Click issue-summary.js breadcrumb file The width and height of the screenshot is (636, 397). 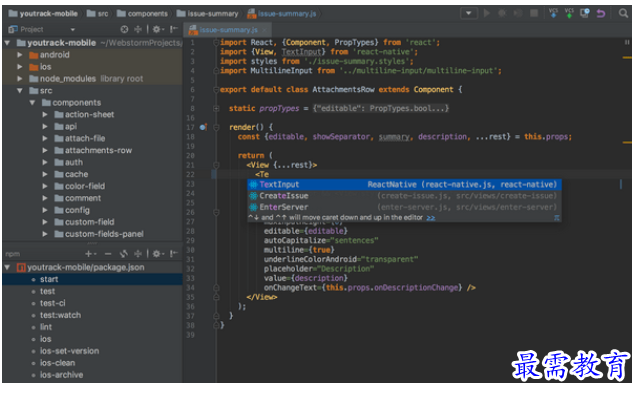pos(282,13)
